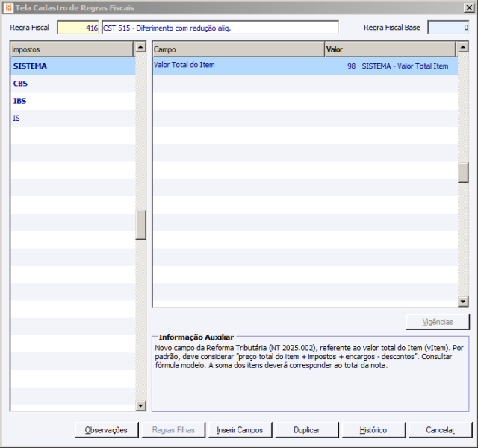The height and width of the screenshot is (448, 478).
Task: Select CBS in the Impostos list
Action: pos(73,84)
